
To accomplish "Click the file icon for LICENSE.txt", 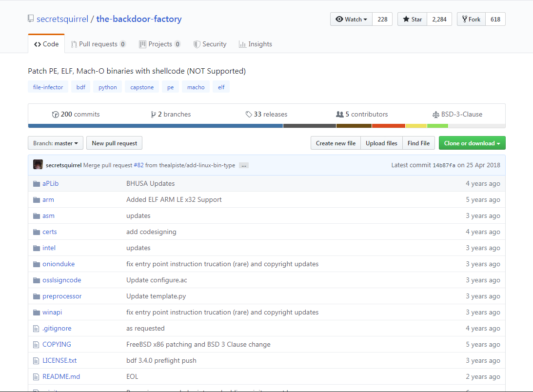I will (x=36, y=361).
